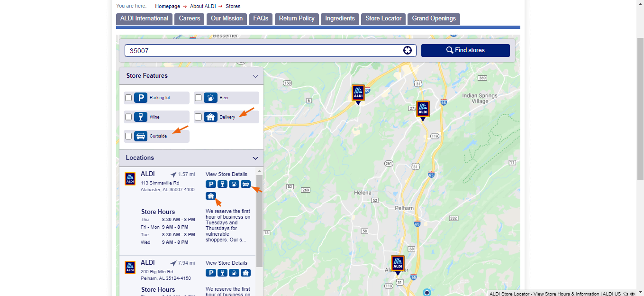Click "Alabaster, AL 35007-4100" text
This screenshot has height=296, width=644.
point(168,190)
